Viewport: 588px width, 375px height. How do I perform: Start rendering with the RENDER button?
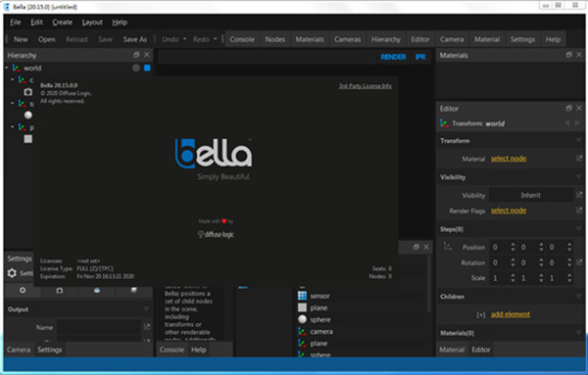pos(393,57)
